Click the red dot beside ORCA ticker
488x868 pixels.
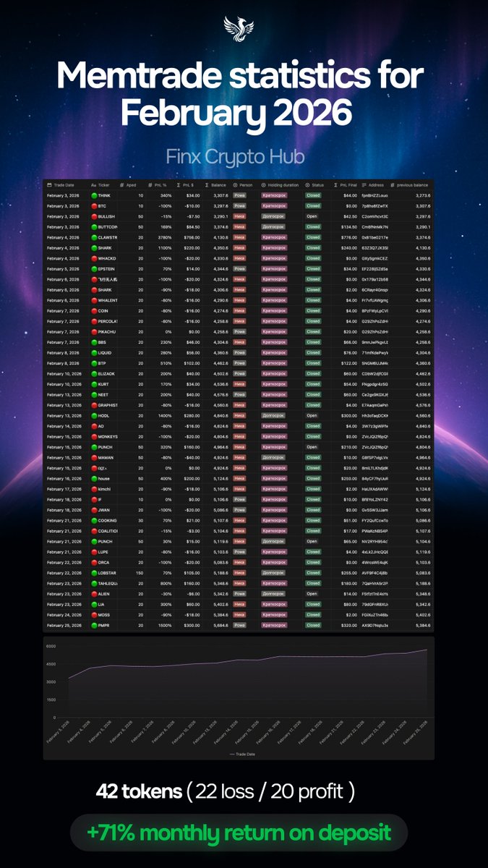(x=94, y=563)
